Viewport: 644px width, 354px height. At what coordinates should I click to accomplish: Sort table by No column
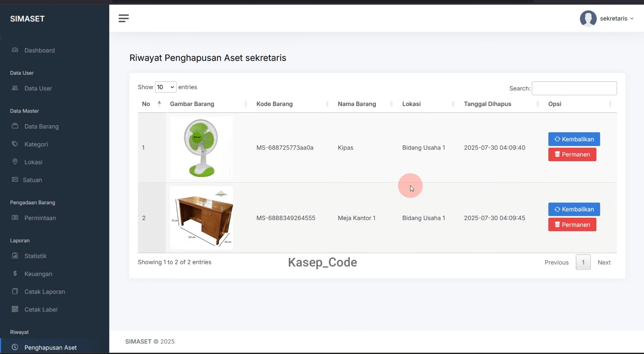tap(152, 104)
